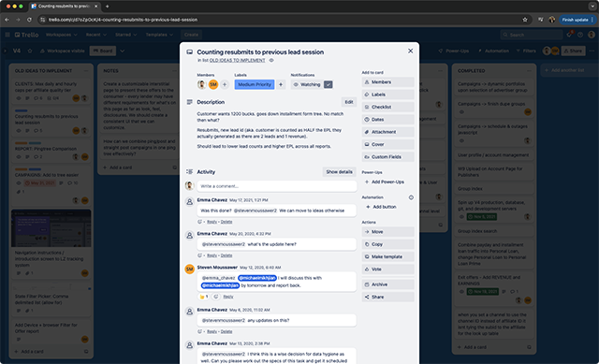Share this card from Actions

pyautogui.click(x=387, y=297)
